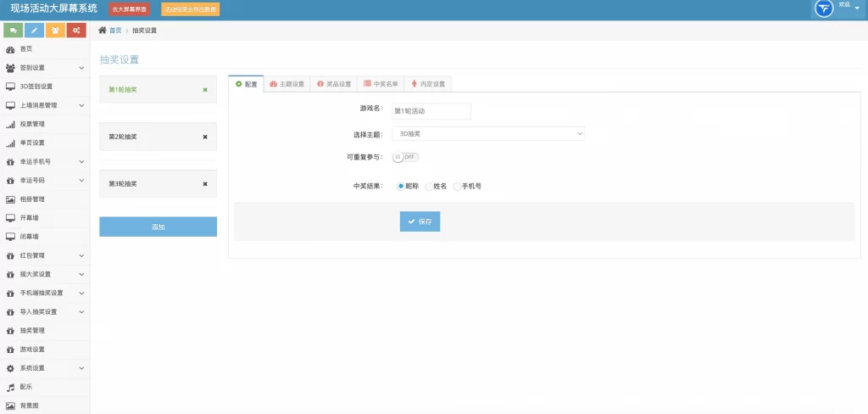Expand the 幸运号码 sidebar menu
The width and height of the screenshot is (868, 414).
(44, 181)
